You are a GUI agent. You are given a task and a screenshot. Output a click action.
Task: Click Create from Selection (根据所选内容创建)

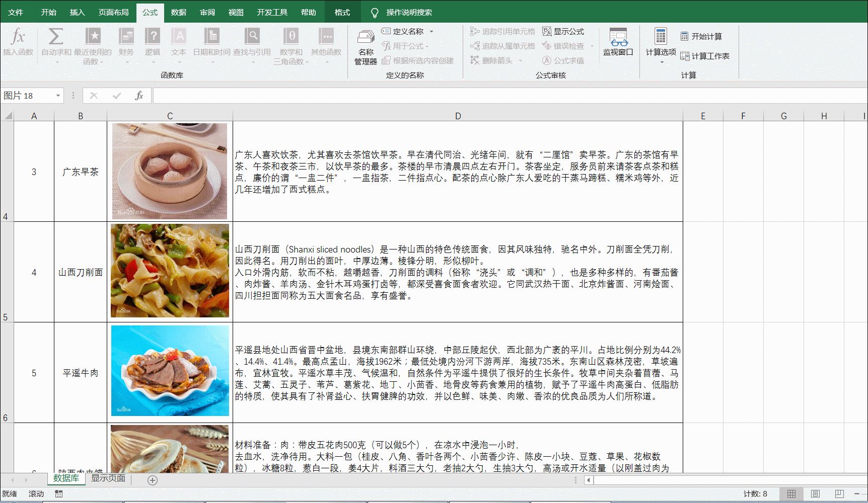[418, 60]
